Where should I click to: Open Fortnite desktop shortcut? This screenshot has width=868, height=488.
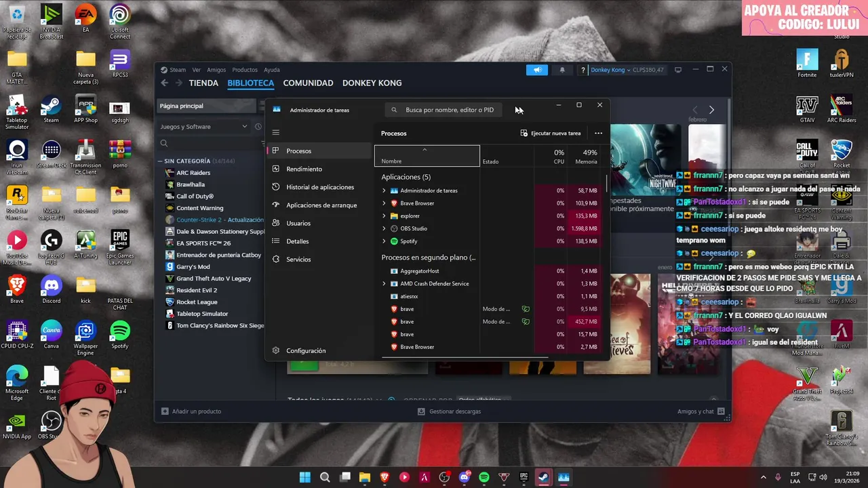click(x=807, y=64)
